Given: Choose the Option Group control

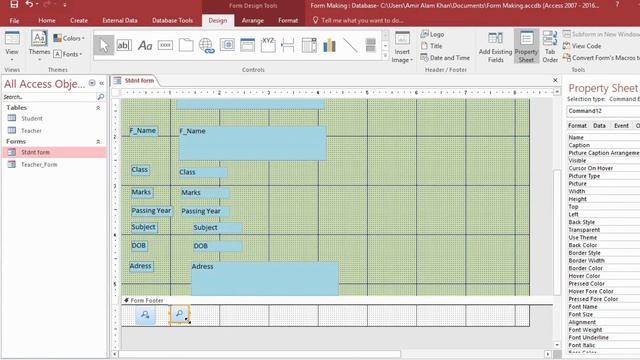Looking at the screenshot, I should pyautogui.click(x=268, y=45).
